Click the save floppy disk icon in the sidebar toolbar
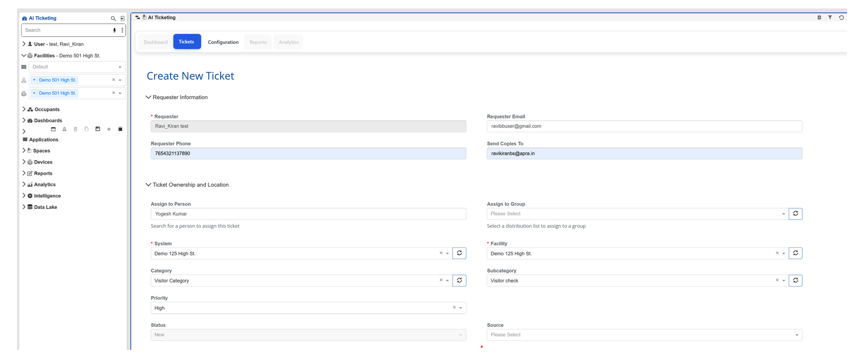This screenshot has height=363, width=868. pos(98,129)
